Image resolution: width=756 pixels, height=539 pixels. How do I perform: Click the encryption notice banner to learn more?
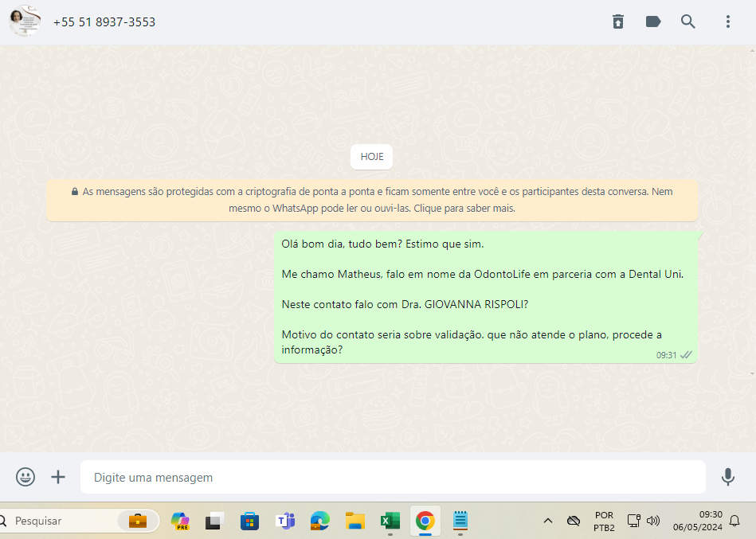pyautogui.click(x=372, y=200)
